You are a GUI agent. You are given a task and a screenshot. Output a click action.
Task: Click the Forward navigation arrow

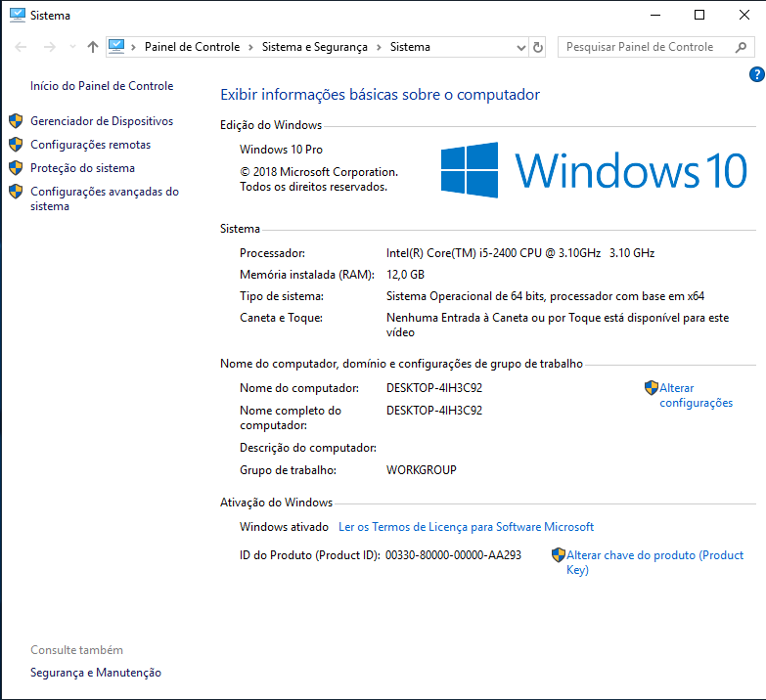[x=49, y=47]
